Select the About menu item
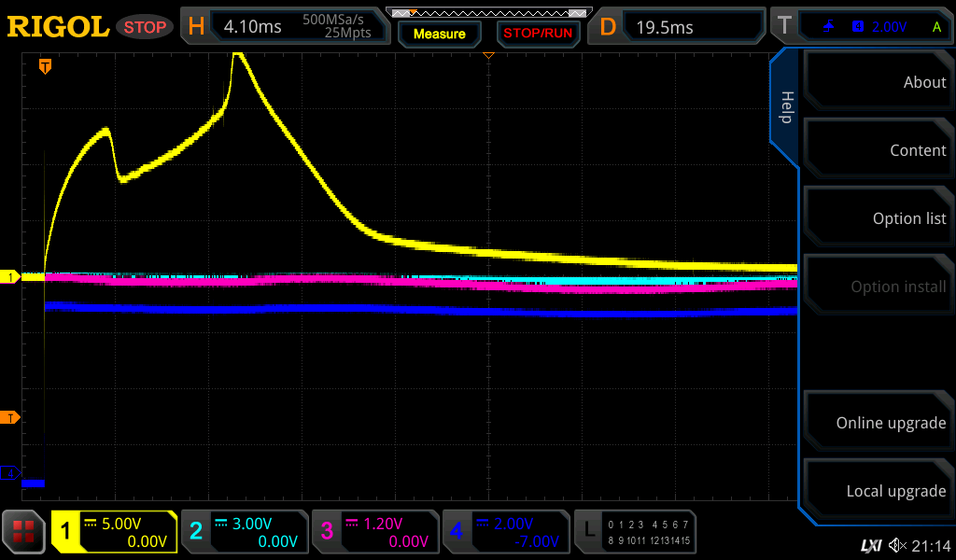956x560 pixels. pos(878,82)
